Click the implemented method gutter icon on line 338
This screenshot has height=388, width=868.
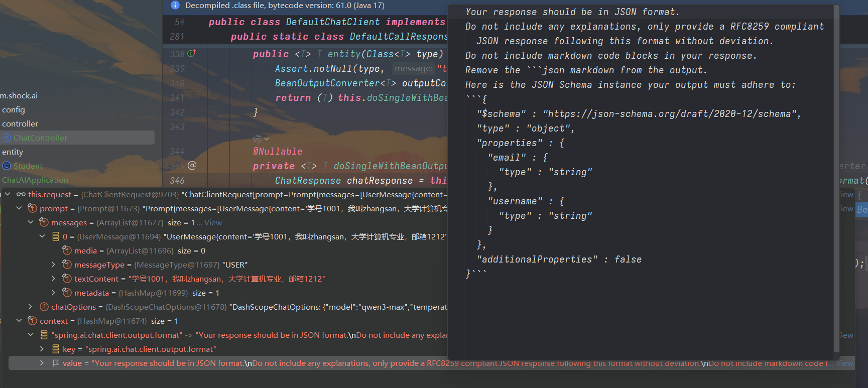191,53
